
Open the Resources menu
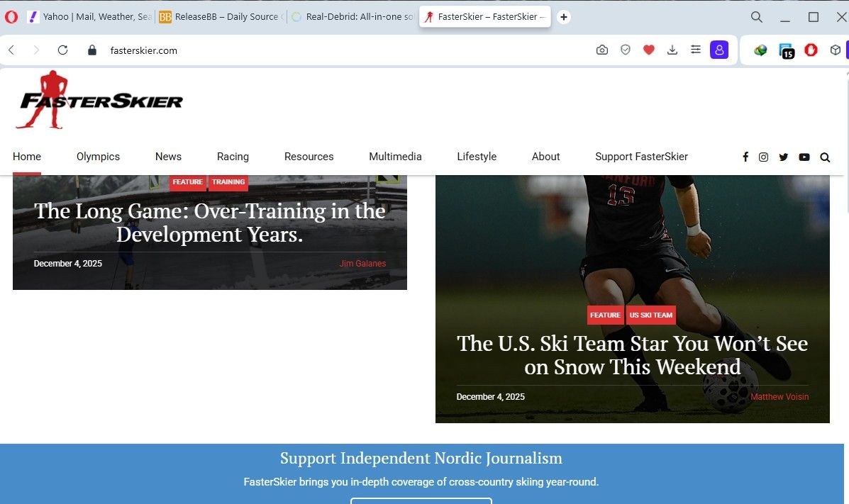(x=309, y=157)
